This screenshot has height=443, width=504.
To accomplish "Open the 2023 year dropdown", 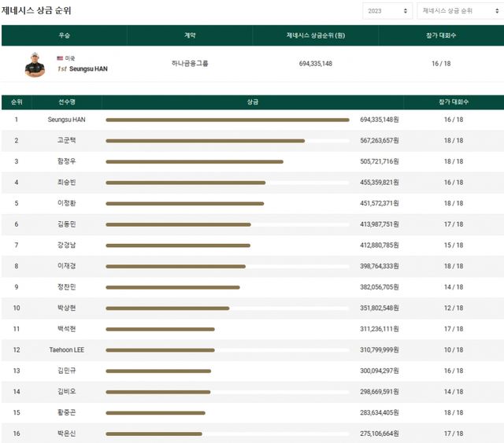I will pos(387,11).
